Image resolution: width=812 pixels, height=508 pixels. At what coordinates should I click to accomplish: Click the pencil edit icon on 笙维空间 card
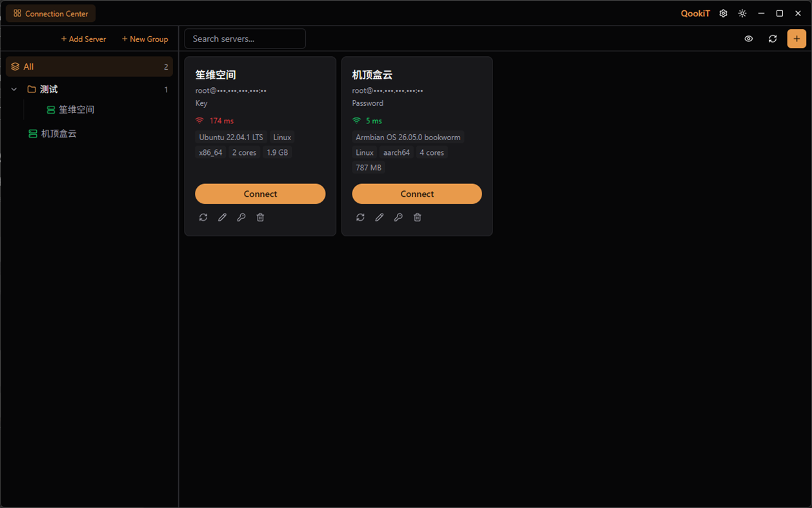222,218
